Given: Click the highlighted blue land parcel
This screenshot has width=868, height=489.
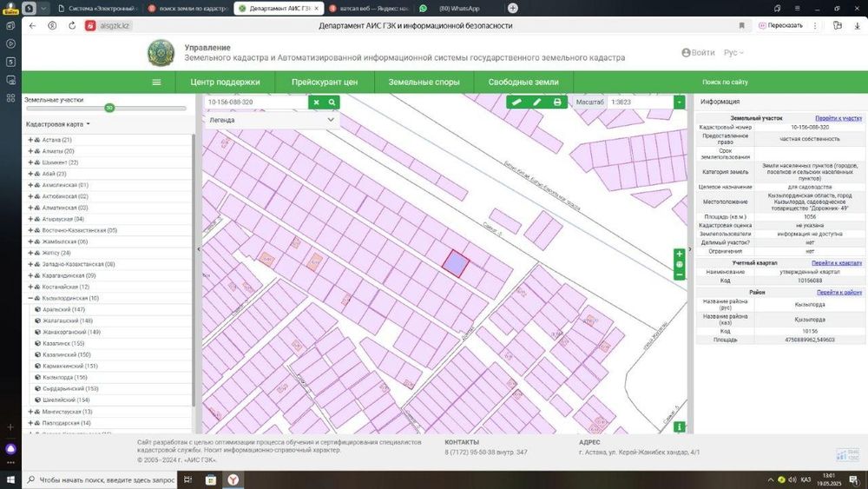Looking at the screenshot, I should tap(456, 263).
